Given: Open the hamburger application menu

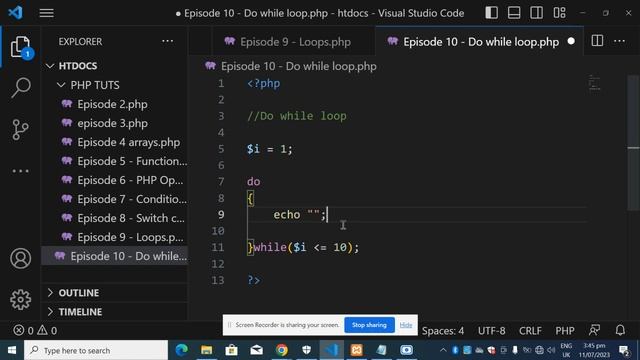Looking at the screenshot, I should [x=47, y=13].
